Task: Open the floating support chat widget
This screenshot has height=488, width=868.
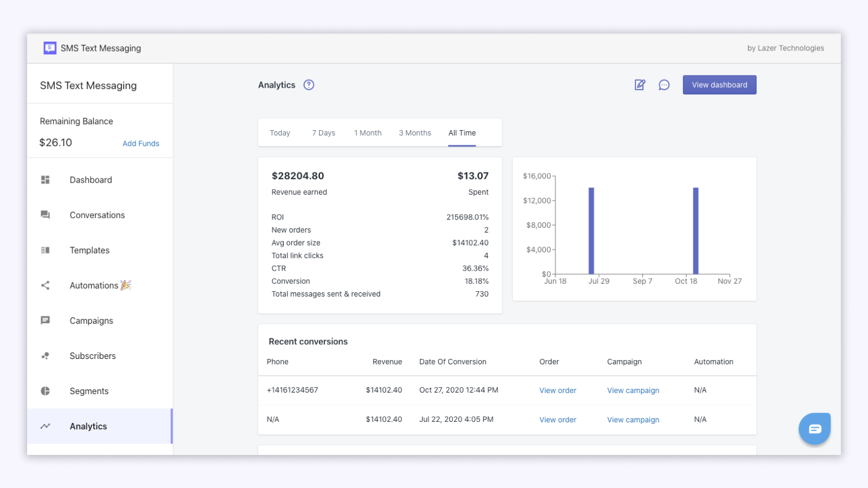Action: pos(815,429)
